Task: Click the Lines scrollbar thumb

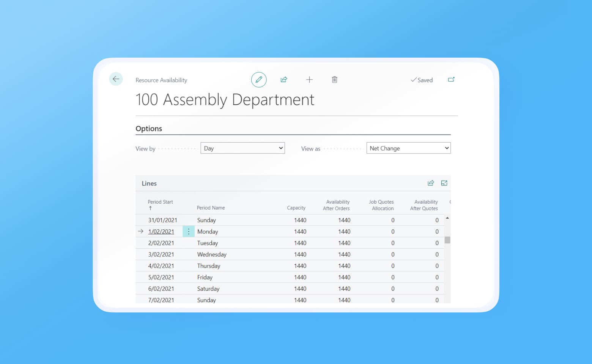Action: tap(447, 240)
